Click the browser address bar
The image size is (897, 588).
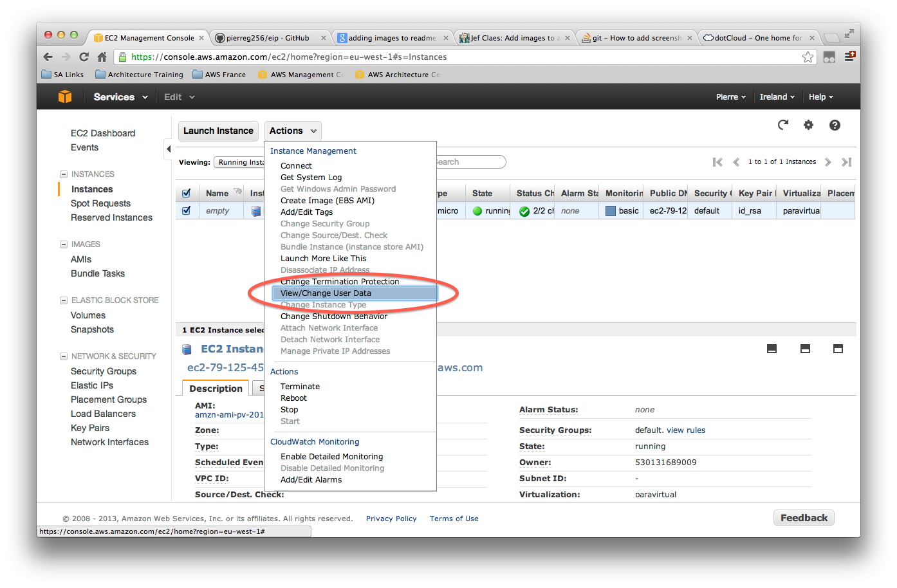pos(463,57)
